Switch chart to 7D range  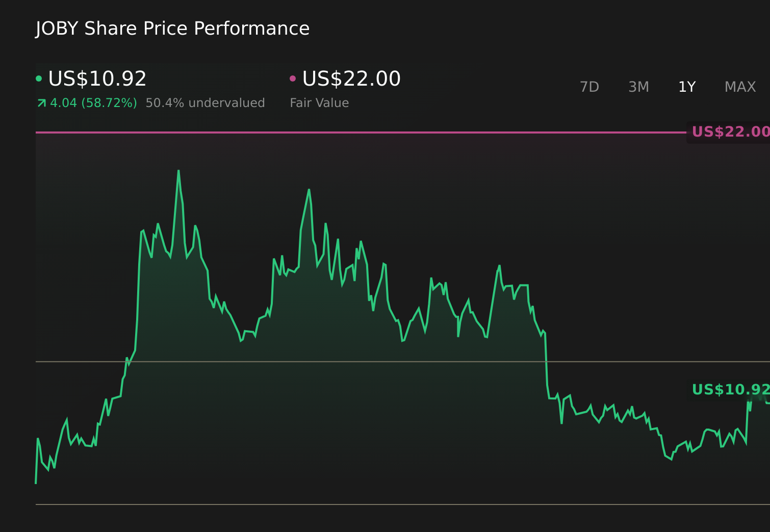tap(589, 87)
